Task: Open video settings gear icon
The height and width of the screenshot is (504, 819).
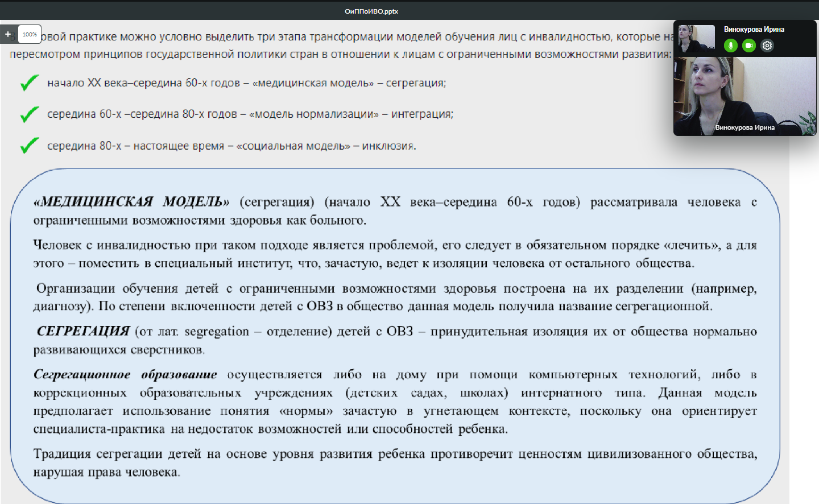Action: point(767,46)
